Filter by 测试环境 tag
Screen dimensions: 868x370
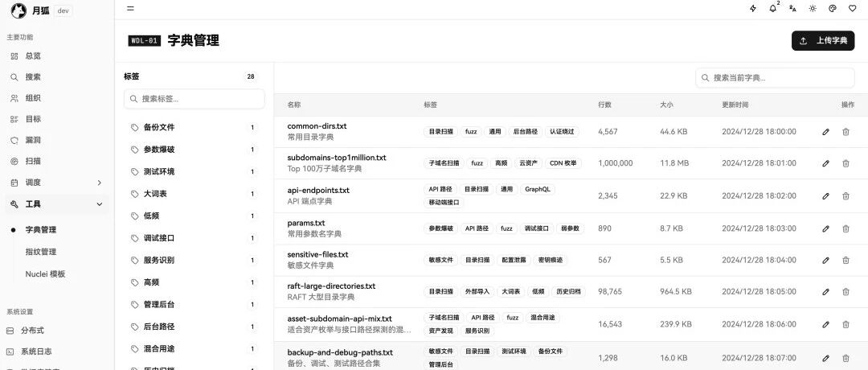194,171
